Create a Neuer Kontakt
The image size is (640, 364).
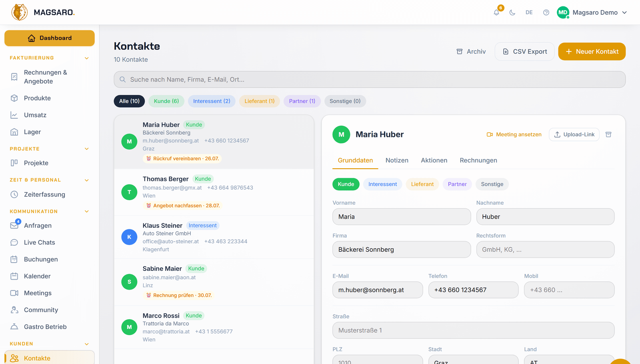(x=592, y=52)
